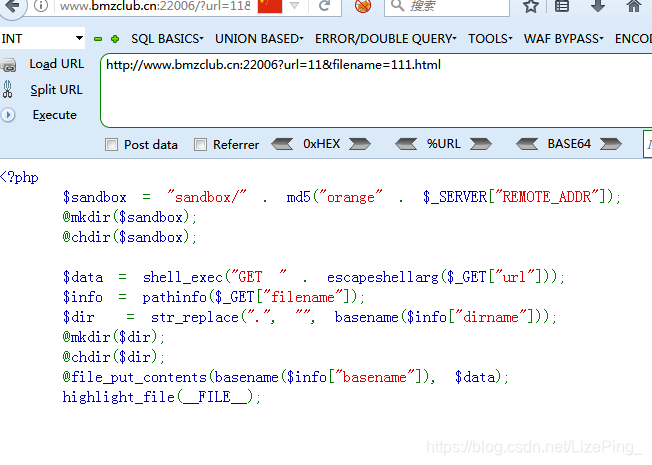Click the Split URL scissors icon
Viewport: 652px width, 465px height.
(x=7, y=89)
